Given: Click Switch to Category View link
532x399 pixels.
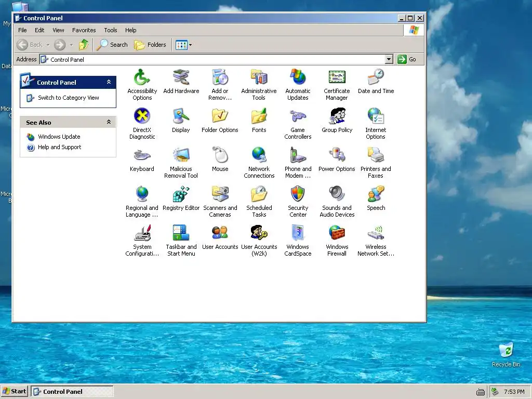Looking at the screenshot, I should tap(68, 98).
